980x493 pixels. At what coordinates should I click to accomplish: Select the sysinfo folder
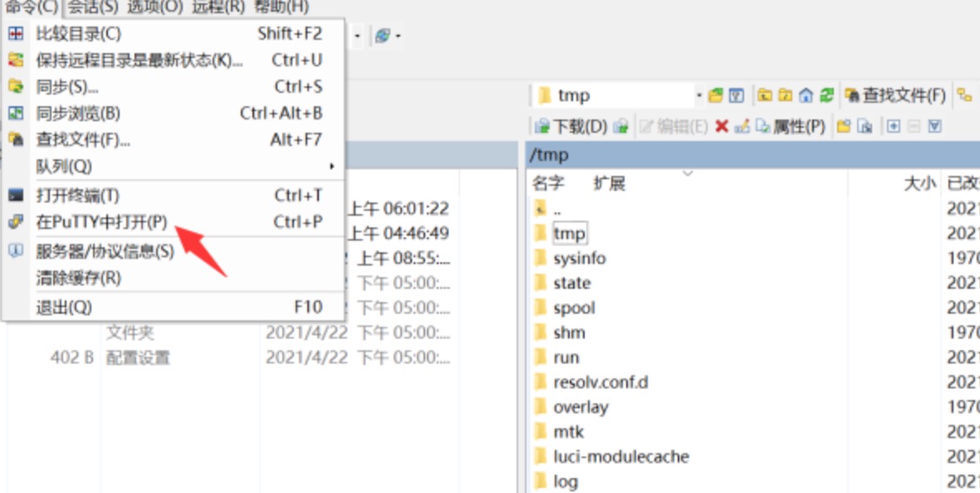click(752, 258)
